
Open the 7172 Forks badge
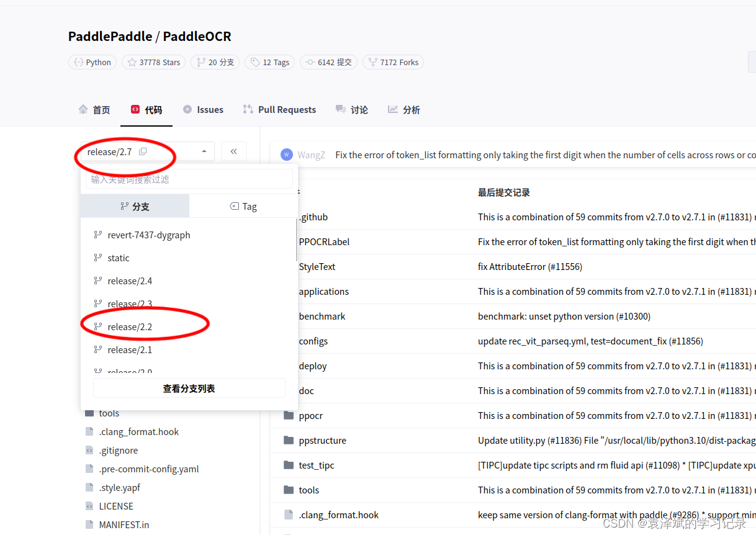click(393, 62)
